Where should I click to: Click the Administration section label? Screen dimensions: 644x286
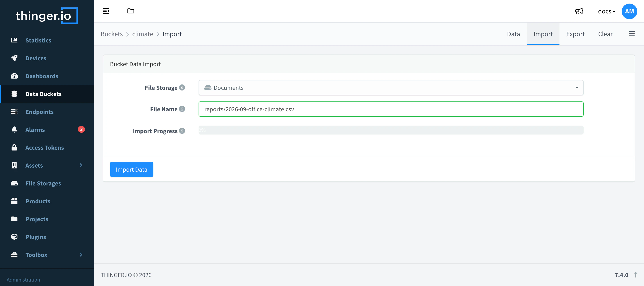pyautogui.click(x=23, y=280)
